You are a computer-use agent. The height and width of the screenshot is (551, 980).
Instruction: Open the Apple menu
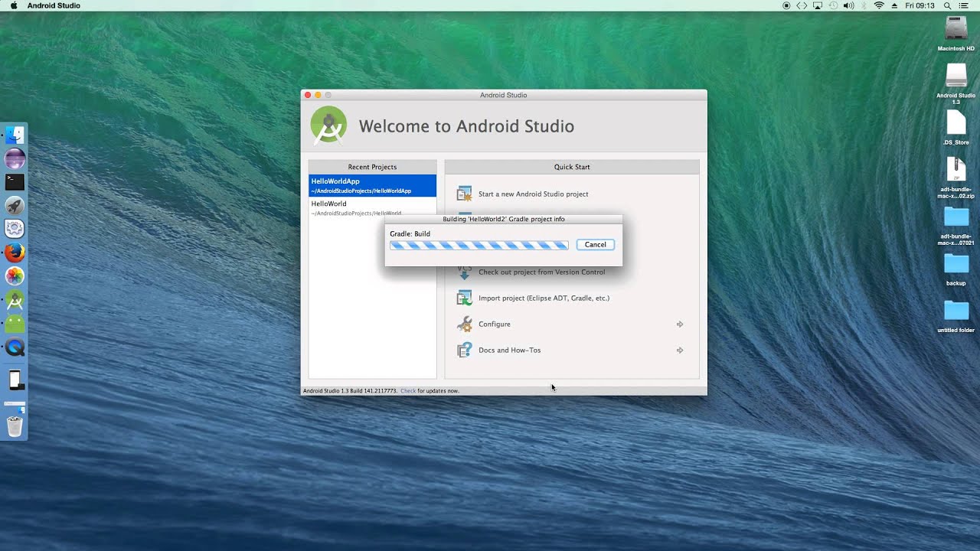pos(13,5)
